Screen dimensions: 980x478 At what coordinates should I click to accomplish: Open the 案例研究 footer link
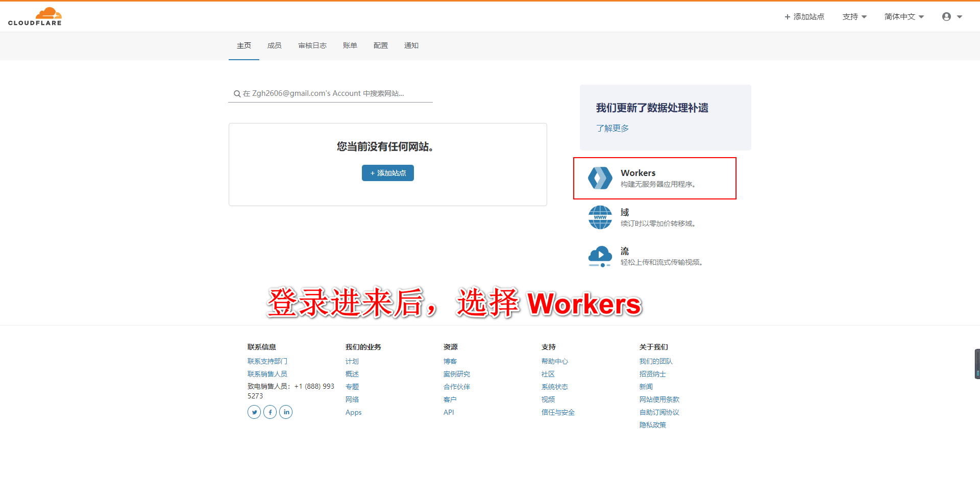457,374
